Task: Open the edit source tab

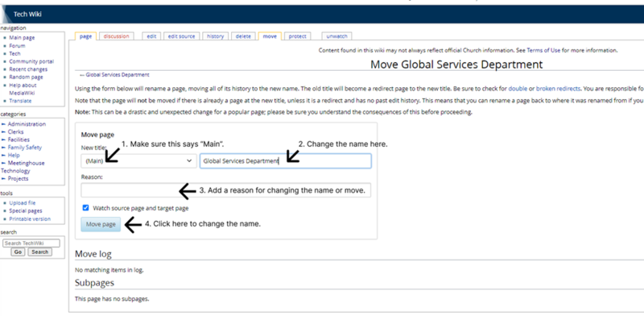Action: point(182,36)
